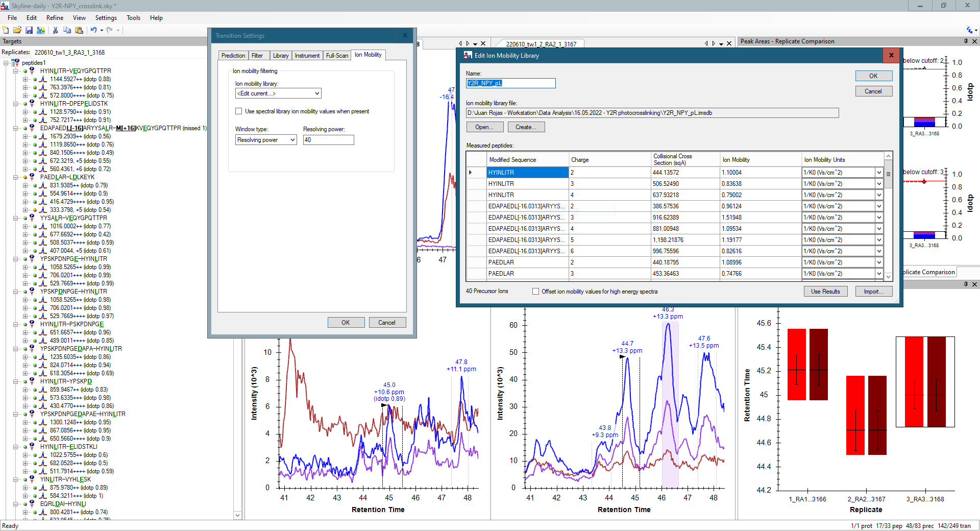This screenshot has width=980, height=531.
Task: Click the Cut scissors icon
Action: click(55, 30)
